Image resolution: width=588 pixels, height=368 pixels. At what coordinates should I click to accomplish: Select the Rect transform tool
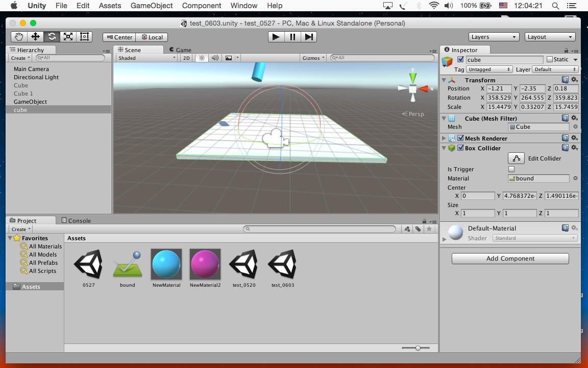84,37
